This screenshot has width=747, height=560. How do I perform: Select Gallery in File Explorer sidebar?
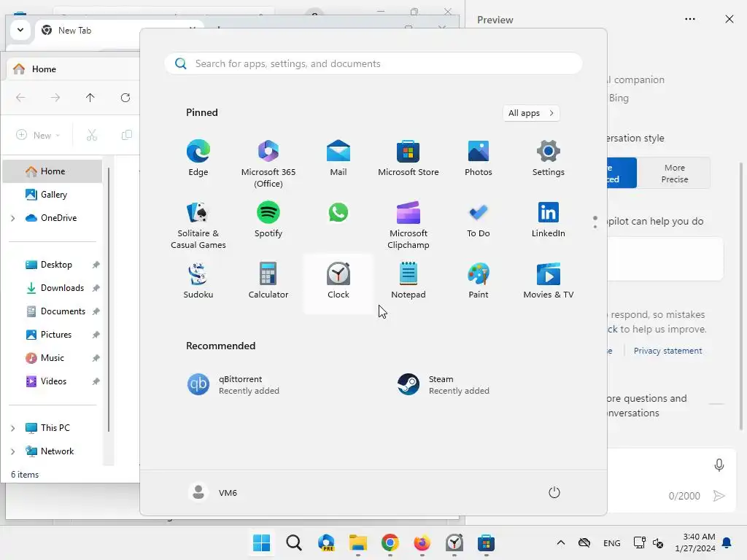[x=53, y=194]
